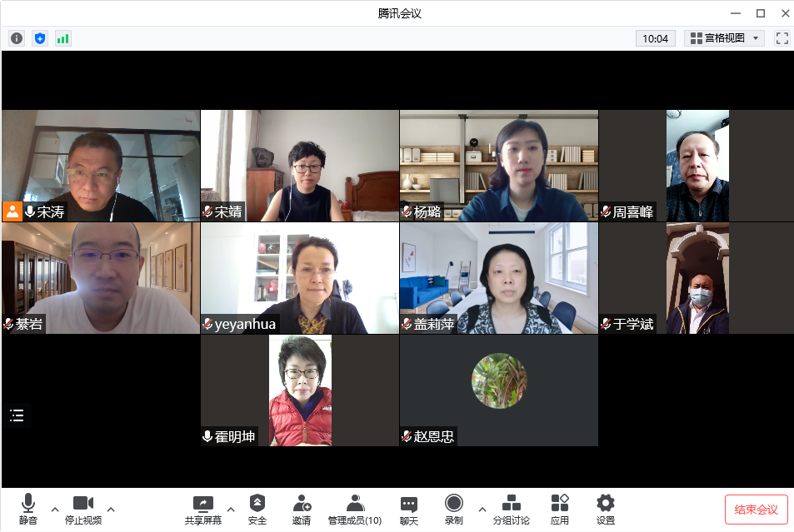Click the Invite (邀请) icon

click(x=302, y=509)
